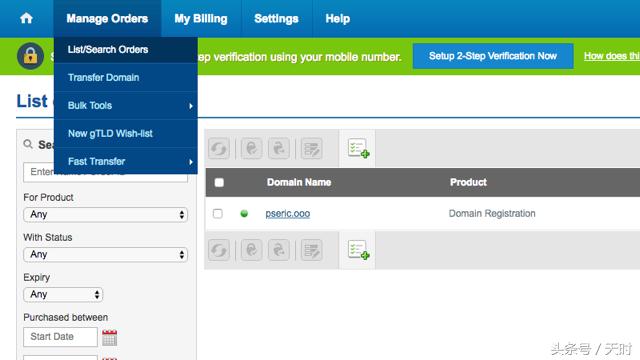Click the edit-list icon in top toolbar
Viewport: 640px width, 360px height.
(x=311, y=148)
